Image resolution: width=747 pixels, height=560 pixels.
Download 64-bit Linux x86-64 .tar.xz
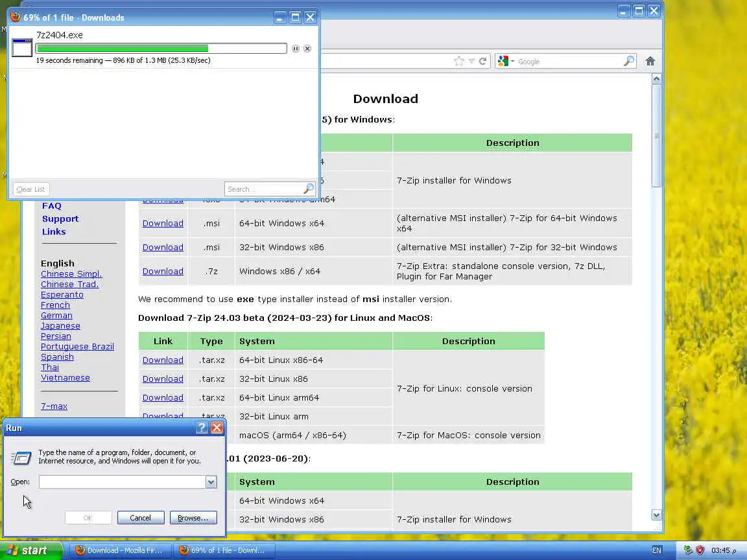click(163, 360)
